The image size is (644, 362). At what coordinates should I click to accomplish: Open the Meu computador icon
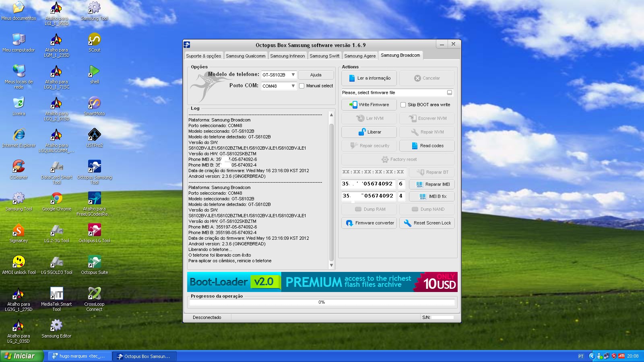pos(19,42)
